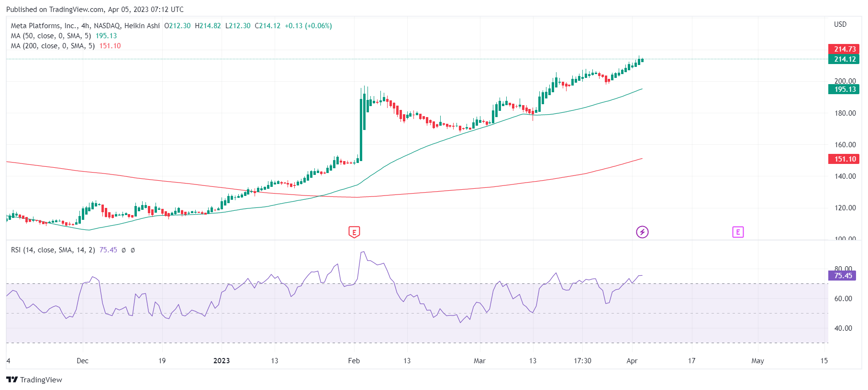The image size is (868, 390).
Task: Click the H214.82 high value in legend
Action: [x=208, y=26]
